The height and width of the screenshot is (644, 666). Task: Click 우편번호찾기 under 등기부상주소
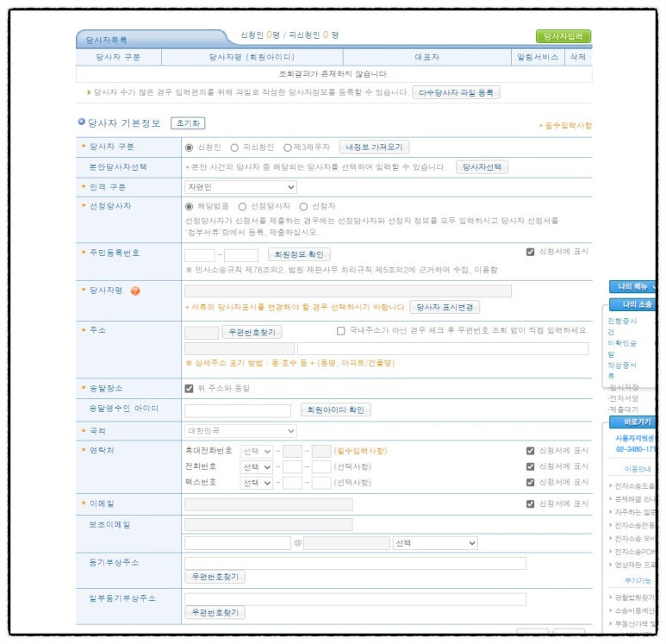tap(215, 577)
